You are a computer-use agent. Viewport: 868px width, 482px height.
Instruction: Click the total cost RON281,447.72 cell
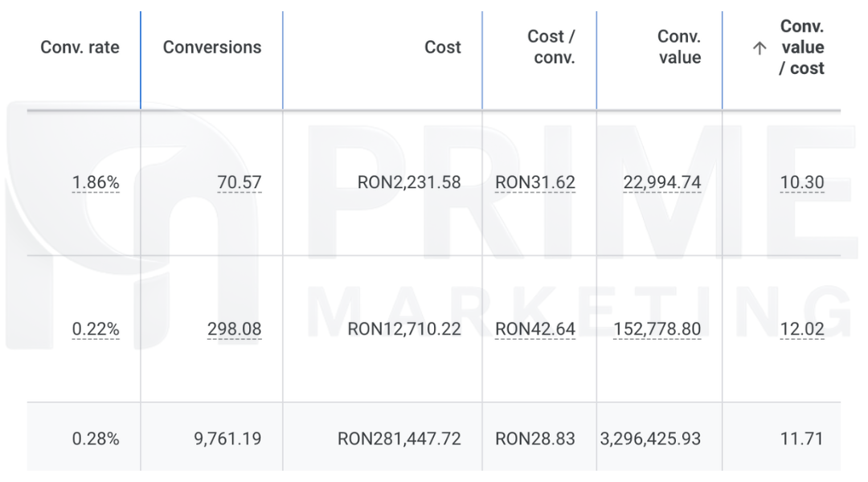pyautogui.click(x=399, y=439)
